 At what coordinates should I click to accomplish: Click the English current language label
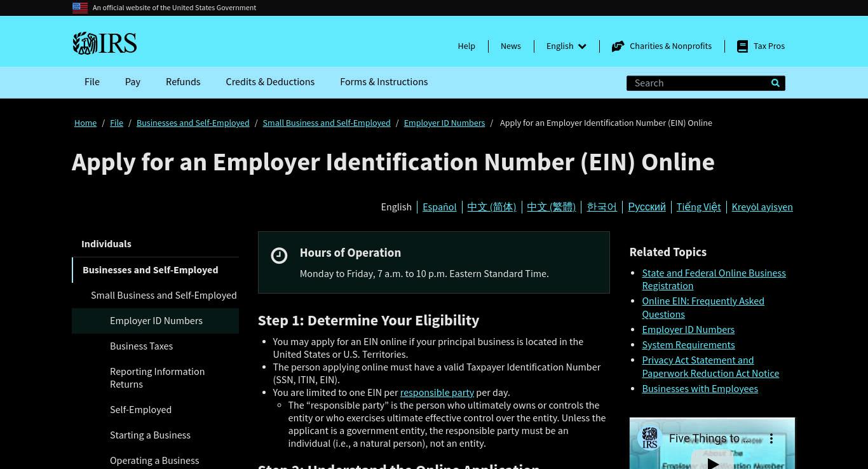click(x=396, y=207)
